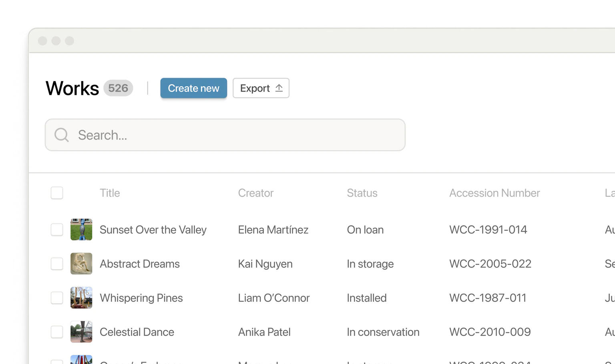Sort by the Title column header
Screen dimensions: 615x364
tap(110, 193)
